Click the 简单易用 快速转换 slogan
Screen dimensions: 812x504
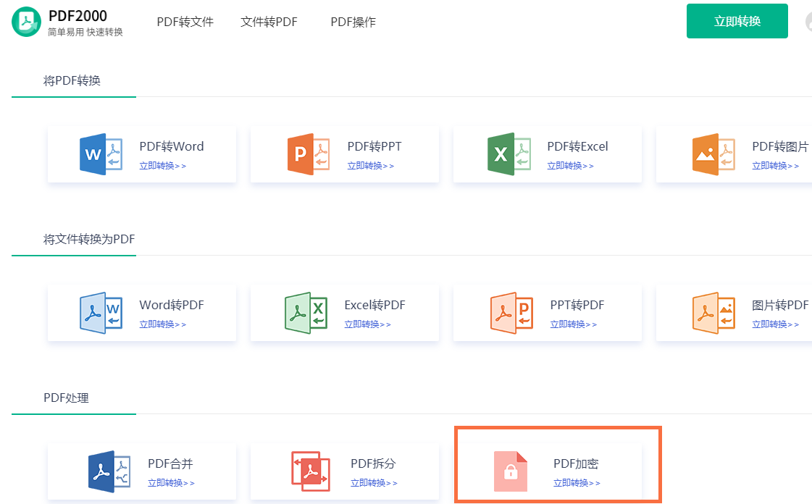pyautogui.click(x=85, y=32)
